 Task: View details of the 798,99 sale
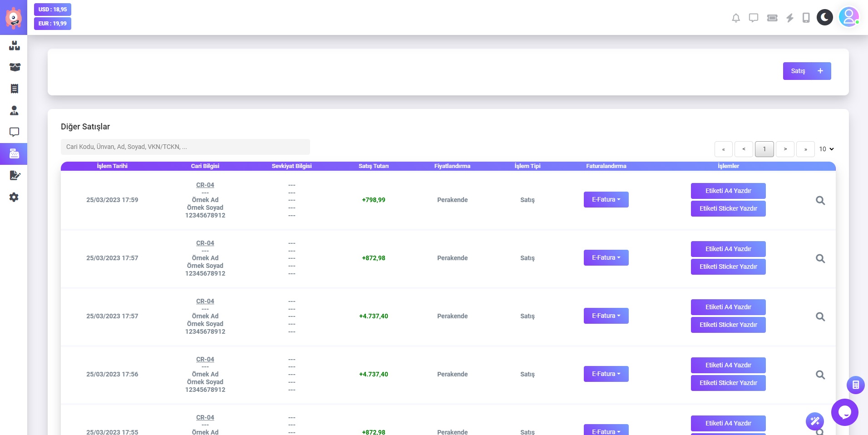[x=820, y=200]
